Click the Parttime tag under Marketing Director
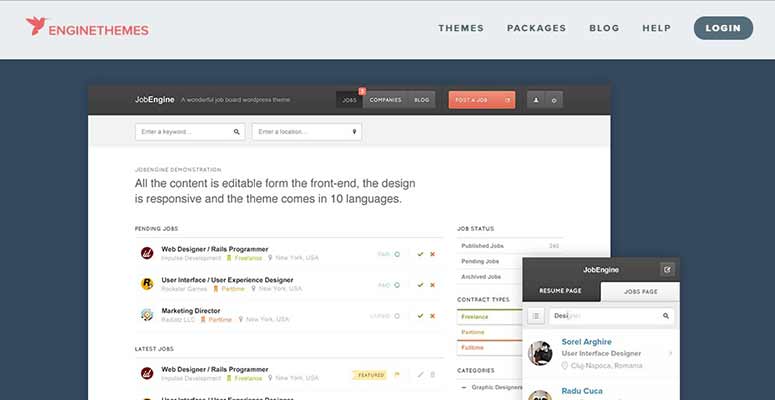The image size is (775, 400). (x=216, y=320)
